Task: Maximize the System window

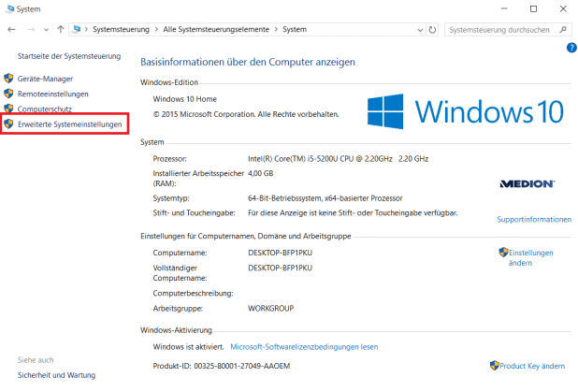Action: (x=533, y=8)
